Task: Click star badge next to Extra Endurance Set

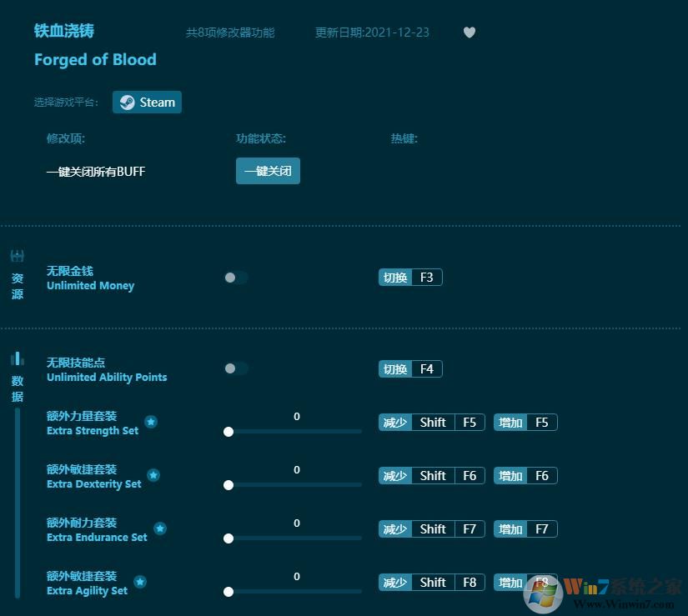Action: 160,528
